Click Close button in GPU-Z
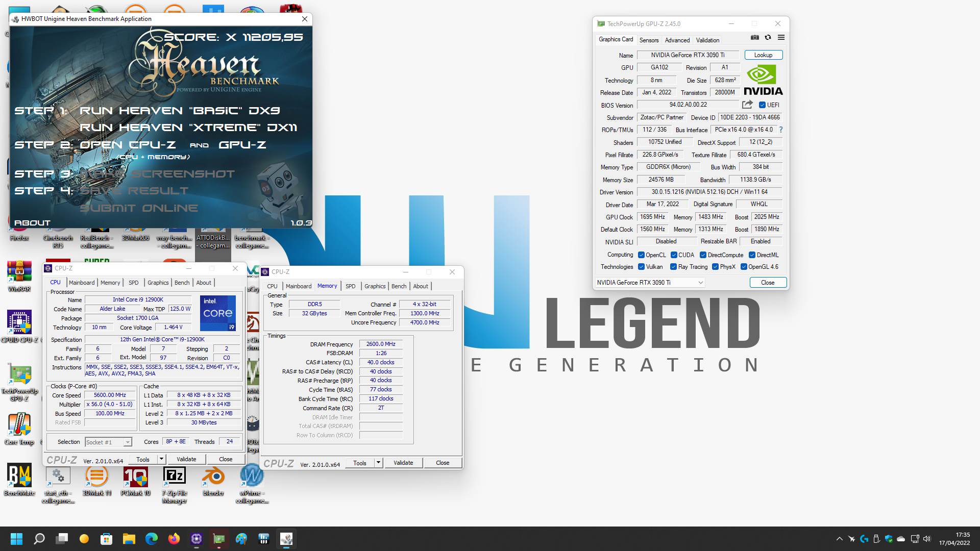The image size is (980, 551). coord(768,283)
